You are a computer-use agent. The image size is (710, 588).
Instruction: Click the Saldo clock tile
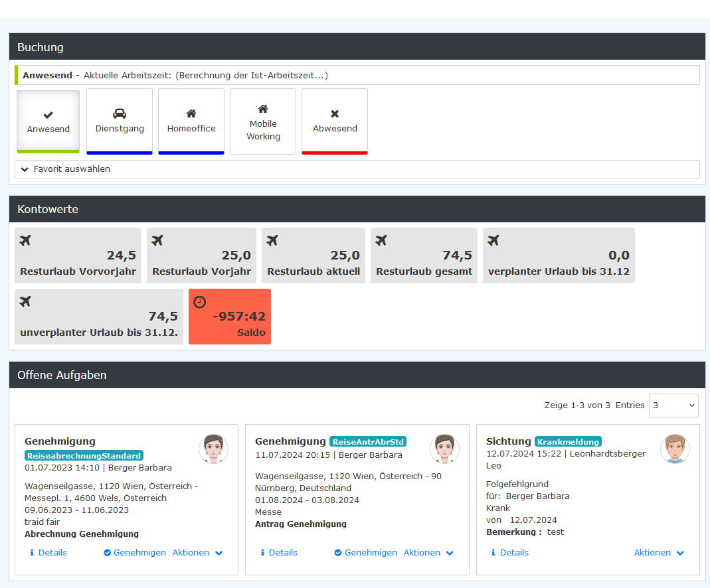click(230, 317)
